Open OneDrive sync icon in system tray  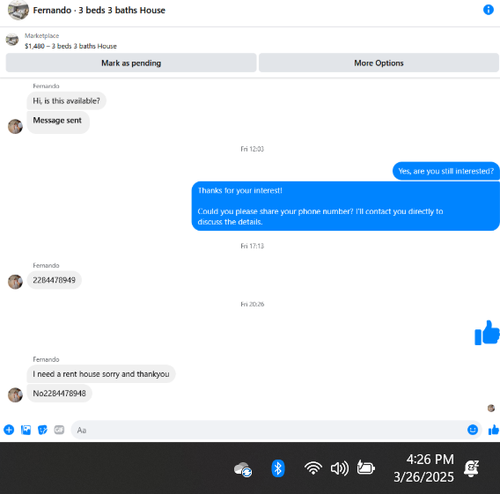243,469
